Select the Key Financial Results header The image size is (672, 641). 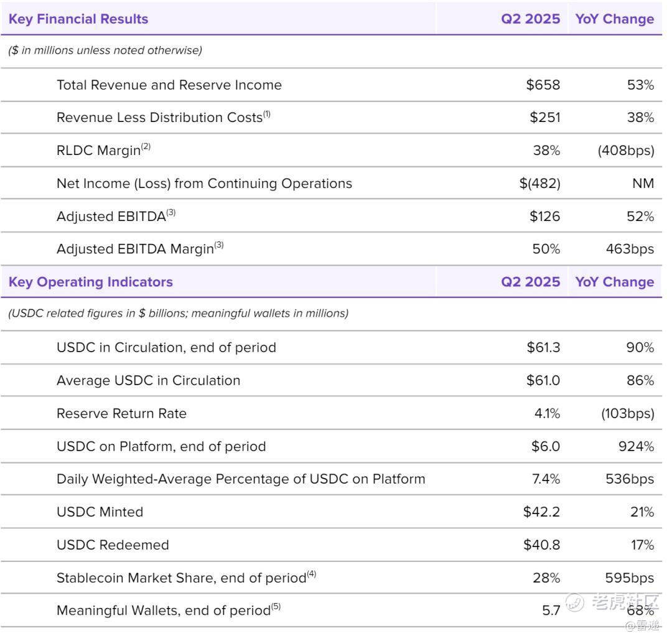[78, 19]
